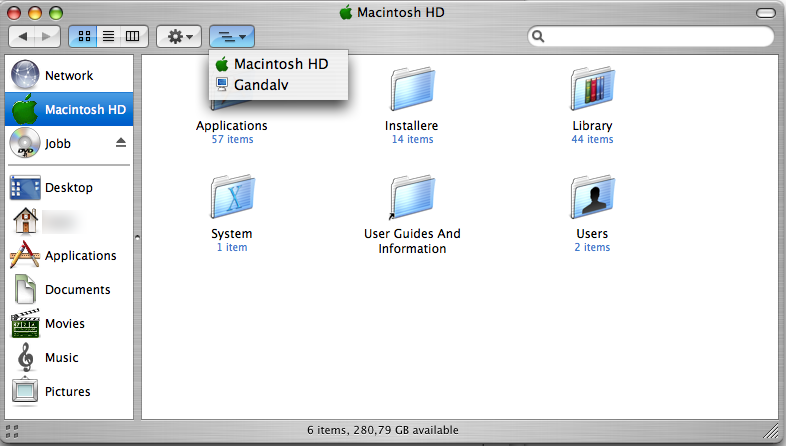
Task: Close the Finder window with red button
Action: click(x=14, y=13)
